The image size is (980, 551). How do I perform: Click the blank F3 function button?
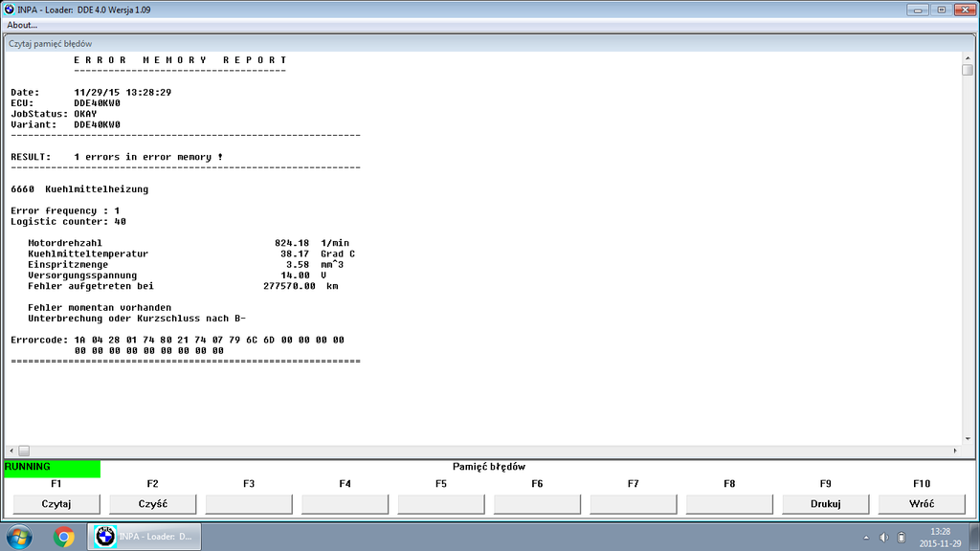(249, 503)
